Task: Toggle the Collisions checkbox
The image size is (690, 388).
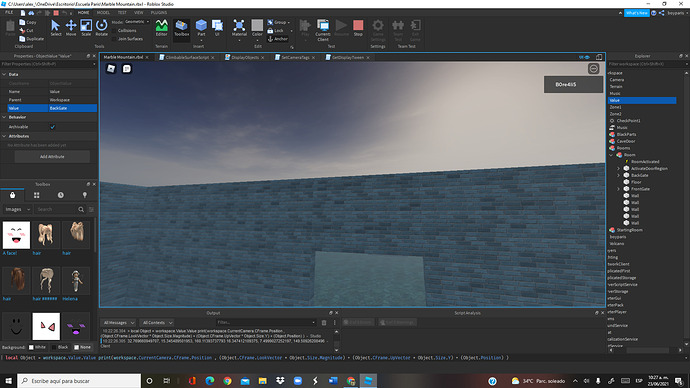Action: pos(114,31)
